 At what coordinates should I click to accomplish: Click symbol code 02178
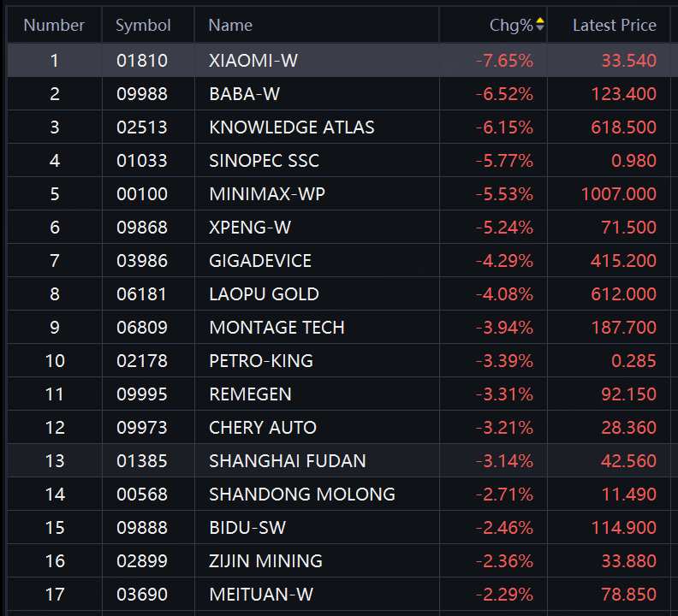coord(142,361)
